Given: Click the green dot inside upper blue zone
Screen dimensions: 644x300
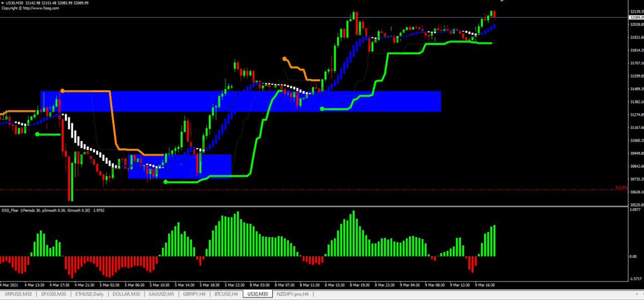Looking at the screenshot, I should click(321, 109).
